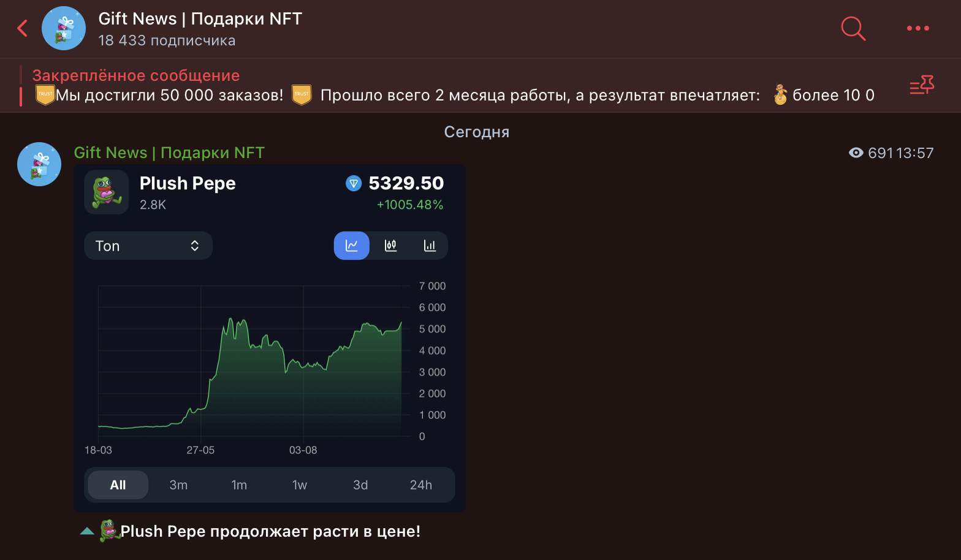Image resolution: width=961 pixels, height=560 pixels.
Task: Select the All time range tab
Action: click(x=118, y=485)
